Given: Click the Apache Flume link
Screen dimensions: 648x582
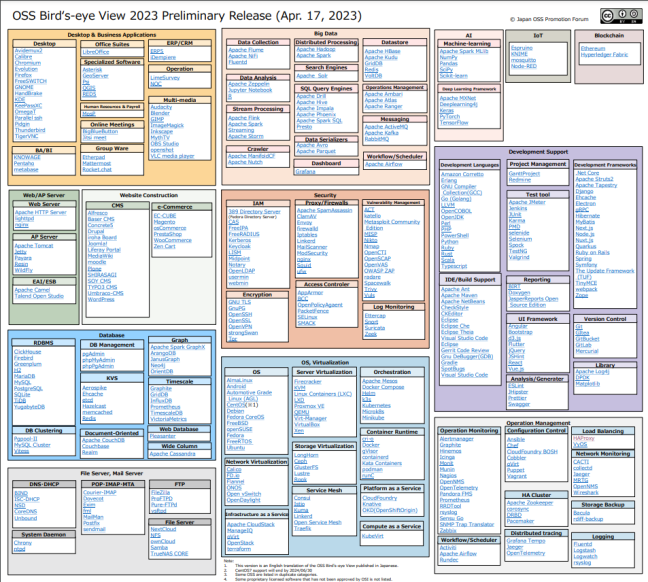Looking at the screenshot, I should 245,50.
